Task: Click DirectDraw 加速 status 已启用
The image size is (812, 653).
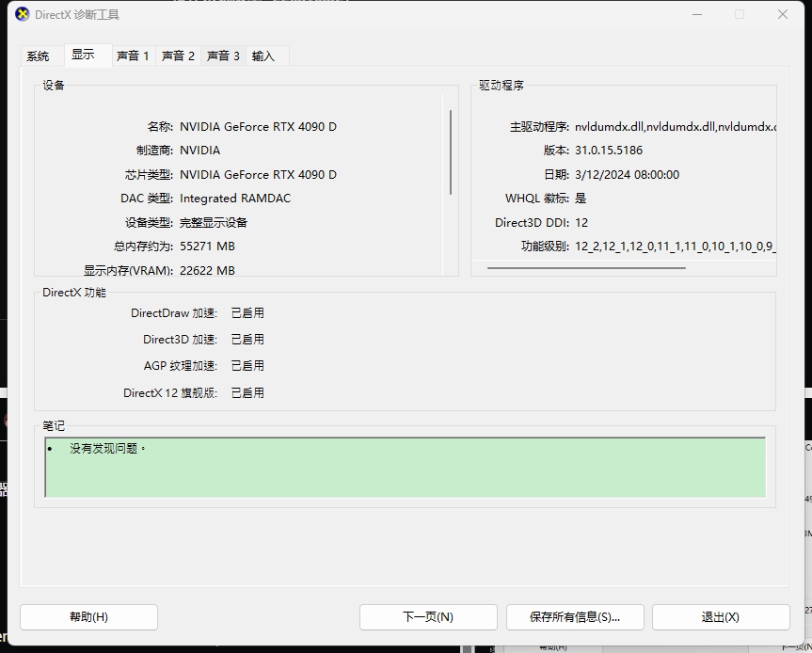Action: click(247, 313)
